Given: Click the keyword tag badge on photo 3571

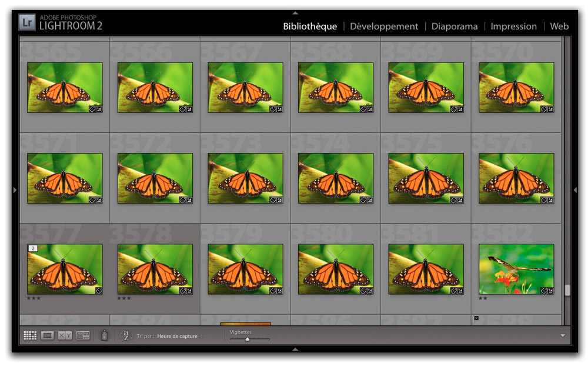Looking at the screenshot, I should point(92,200).
